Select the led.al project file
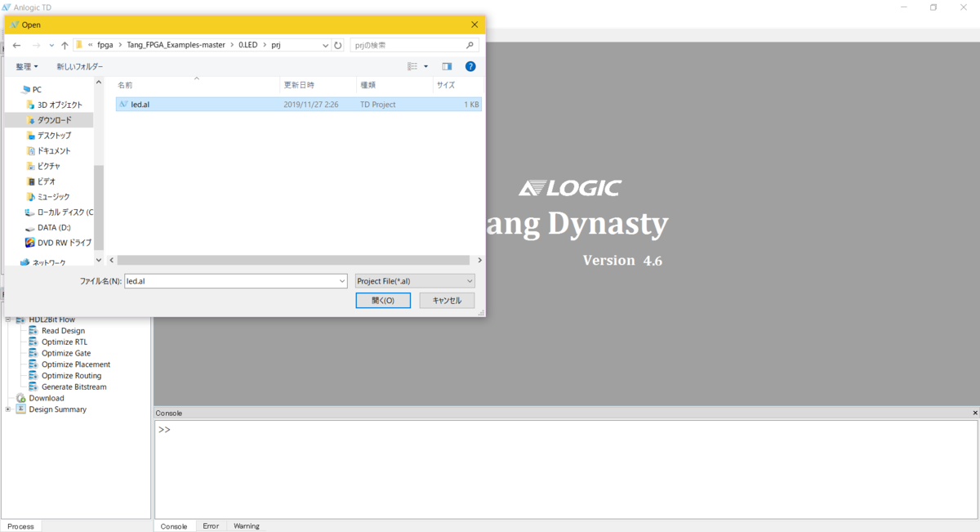 [x=298, y=105]
